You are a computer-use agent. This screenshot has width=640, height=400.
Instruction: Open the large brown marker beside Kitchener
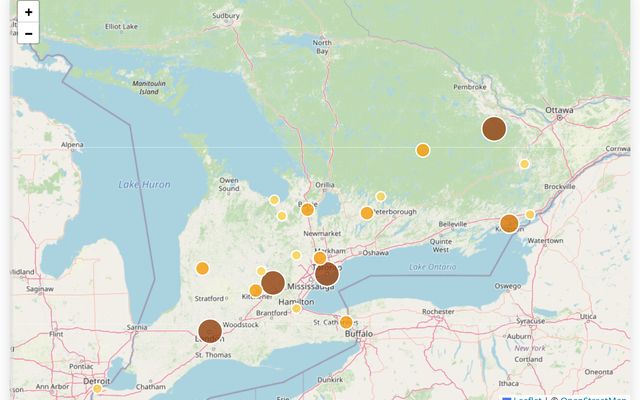pos(273,283)
